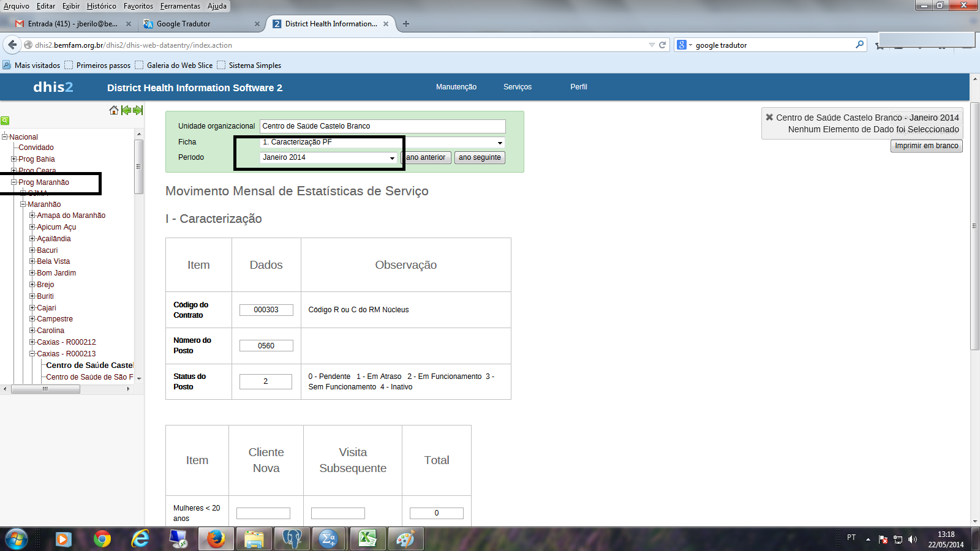The width and height of the screenshot is (980, 551).
Task: Switch to Firefox in the taskbar
Action: (216, 539)
